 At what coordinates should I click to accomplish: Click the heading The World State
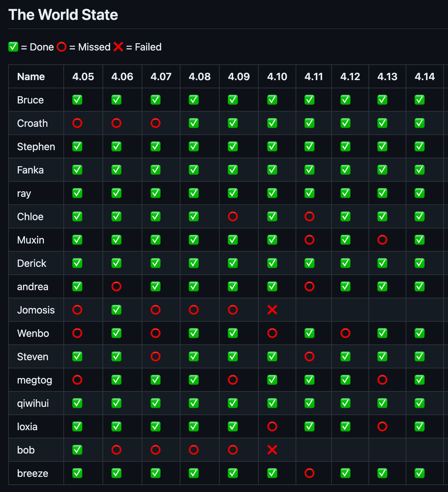63,15
